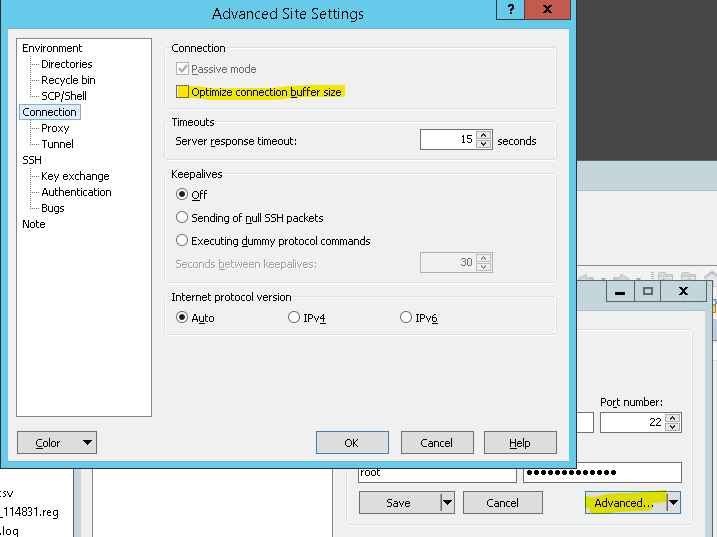
Task: Choose IPv4 internet protocol version
Action: (x=294, y=318)
